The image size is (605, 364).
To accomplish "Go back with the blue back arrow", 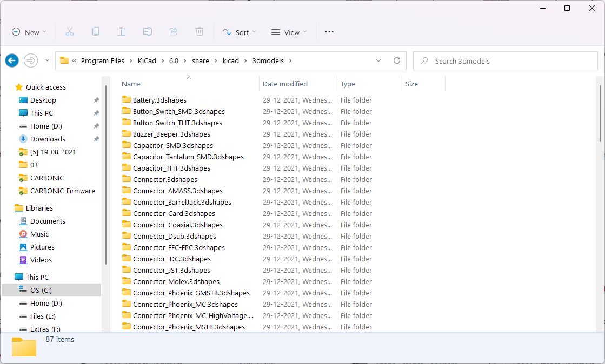I will 12,60.
